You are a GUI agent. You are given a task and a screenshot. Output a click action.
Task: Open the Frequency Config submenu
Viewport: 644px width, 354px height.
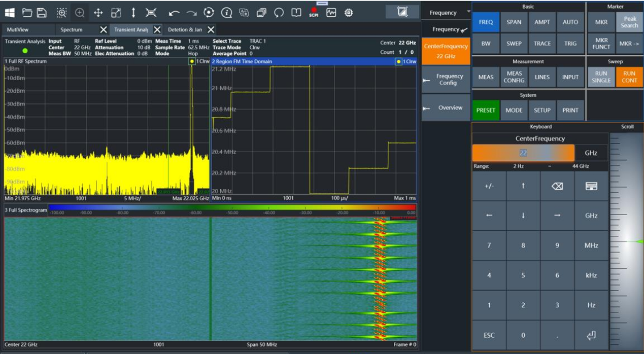click(446, 79)
